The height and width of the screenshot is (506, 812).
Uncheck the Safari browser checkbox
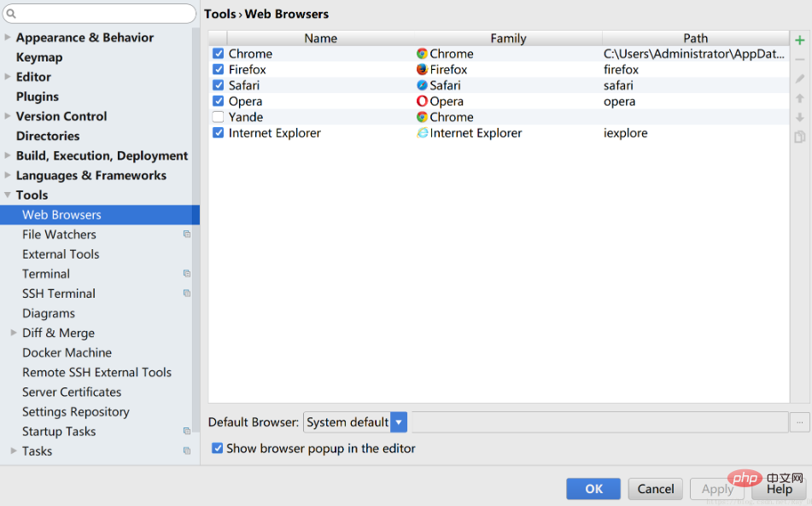(x=218, y=84)
